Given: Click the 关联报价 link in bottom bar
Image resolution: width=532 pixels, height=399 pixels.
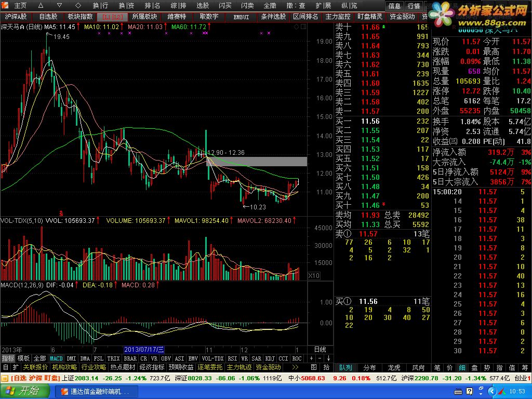Looking at the screenshot, I should coord(35,367).
